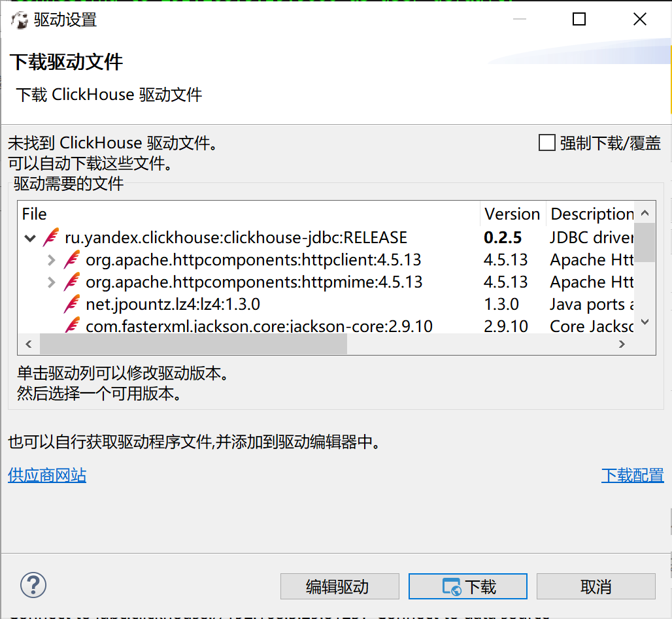
Task: Click the horizontal scrollbar right arrow
Action: (622, 344)
